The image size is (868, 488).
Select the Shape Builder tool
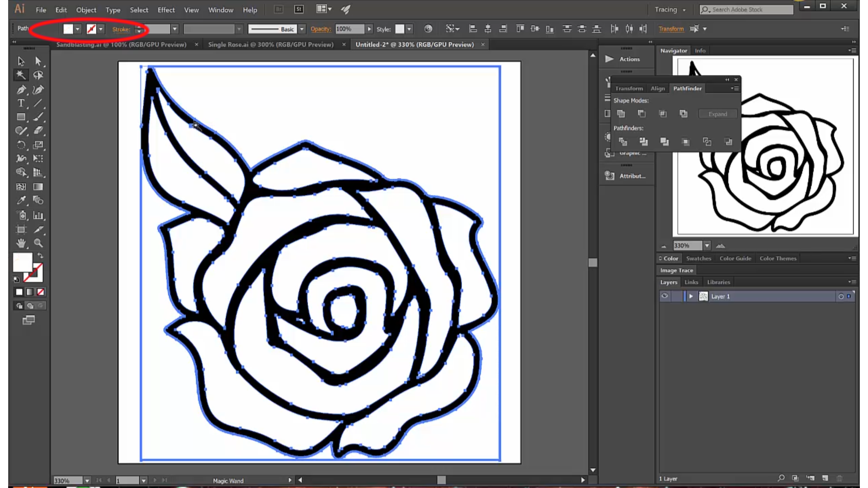point(21,173)
